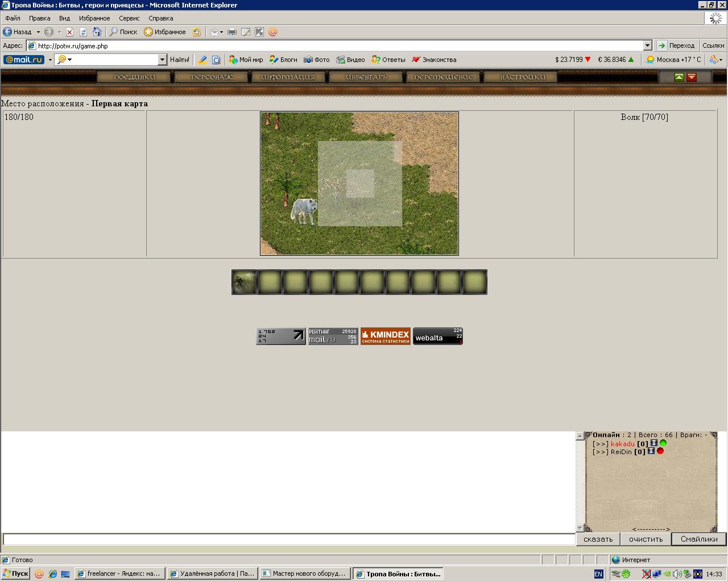Click the white wolf on the map
The height and width of the screenshot is (582, 728).
pos(304,211)
